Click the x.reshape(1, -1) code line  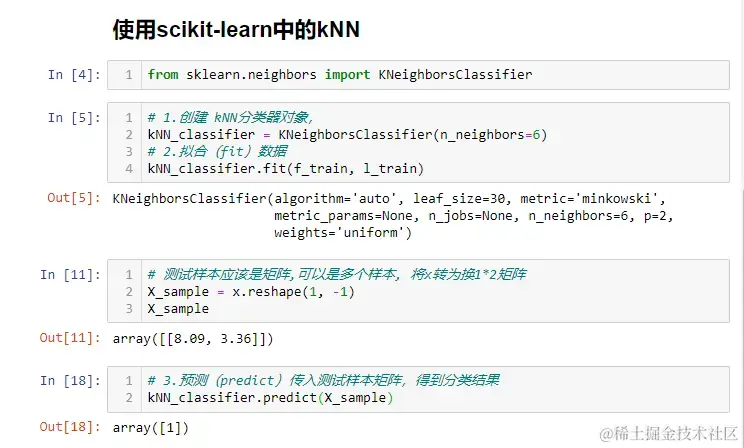click(251, 291)
